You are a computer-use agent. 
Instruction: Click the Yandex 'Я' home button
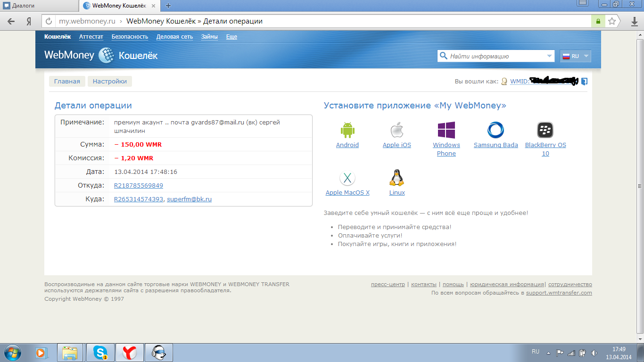point(29,21)
